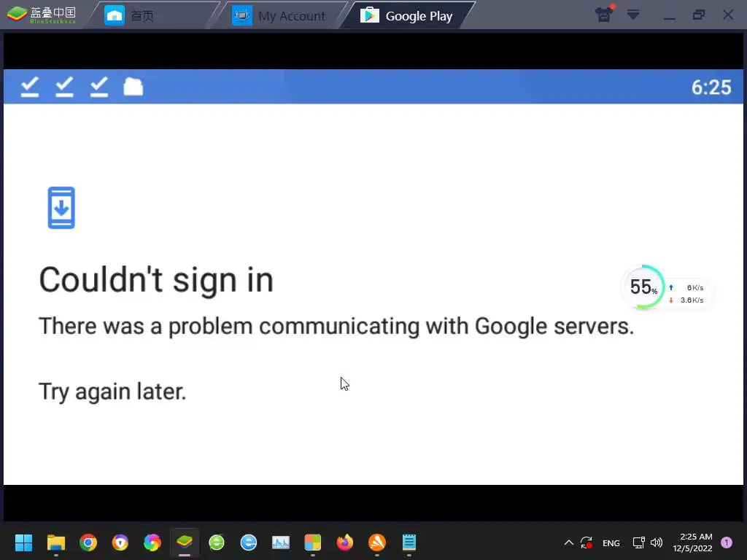The width and height of the screenshot is (747, 560).
Task: Open the taskbar date and time
Action: [693, 542]
